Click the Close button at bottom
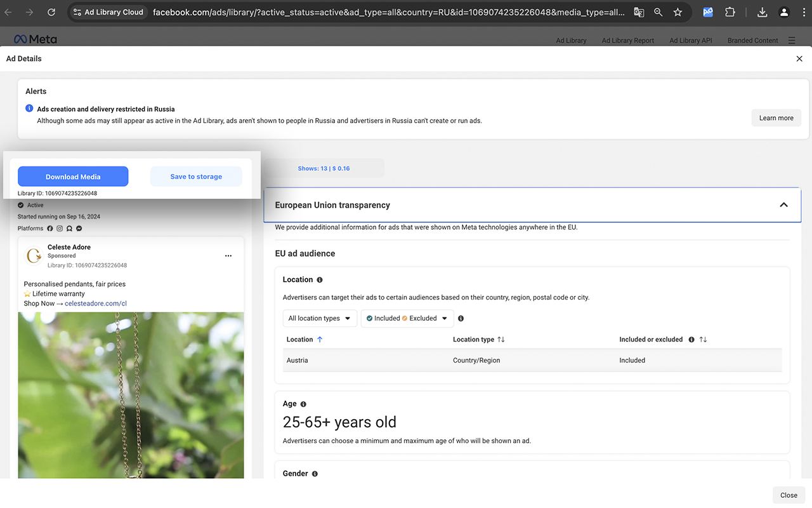812x508 pixels. pos(789,495)
